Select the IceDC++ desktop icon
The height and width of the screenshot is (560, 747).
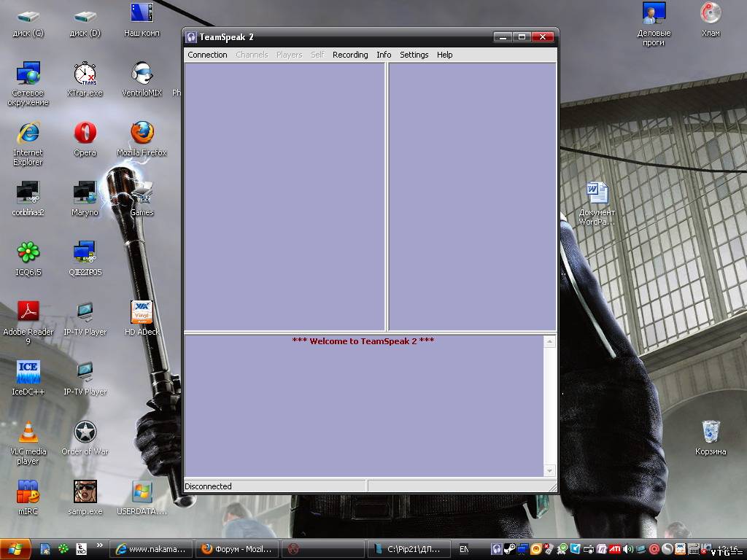coord(28,378)
